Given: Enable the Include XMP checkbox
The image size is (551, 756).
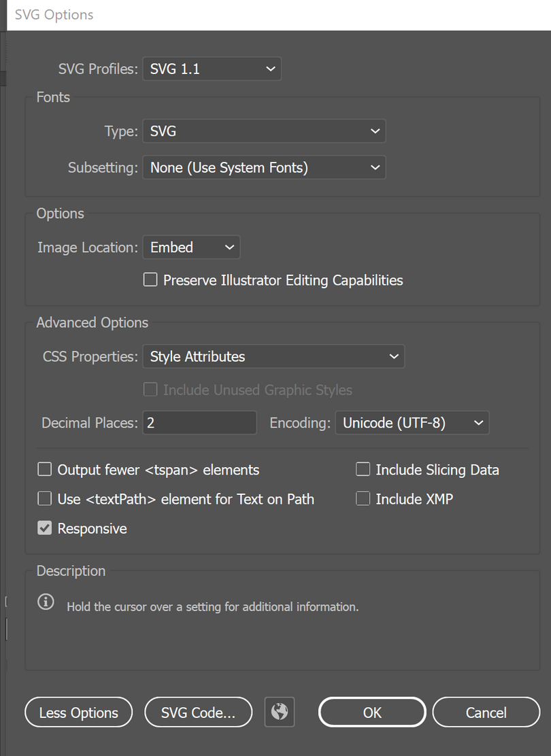Looking at the screenshot, I should pyautogui.click(x=363, y=498).
